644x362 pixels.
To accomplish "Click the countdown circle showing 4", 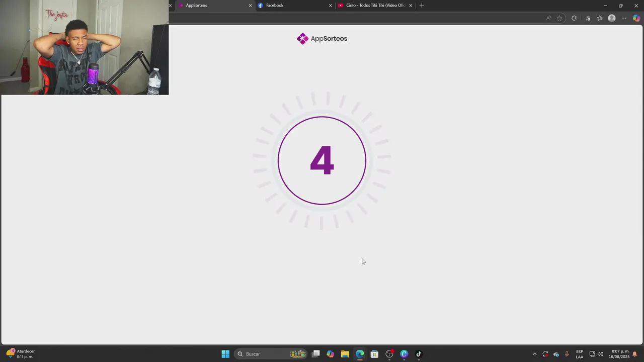I will pos(322,161).
